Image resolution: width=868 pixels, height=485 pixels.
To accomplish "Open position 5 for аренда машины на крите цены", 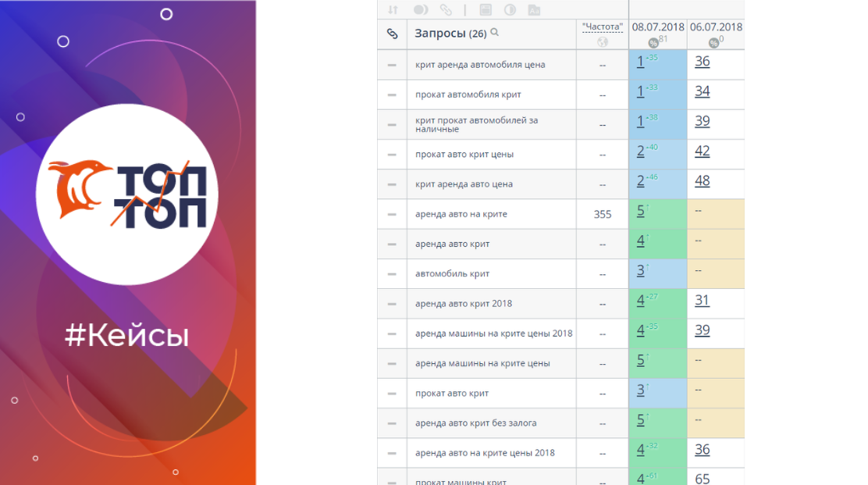I will click(641, 360).
